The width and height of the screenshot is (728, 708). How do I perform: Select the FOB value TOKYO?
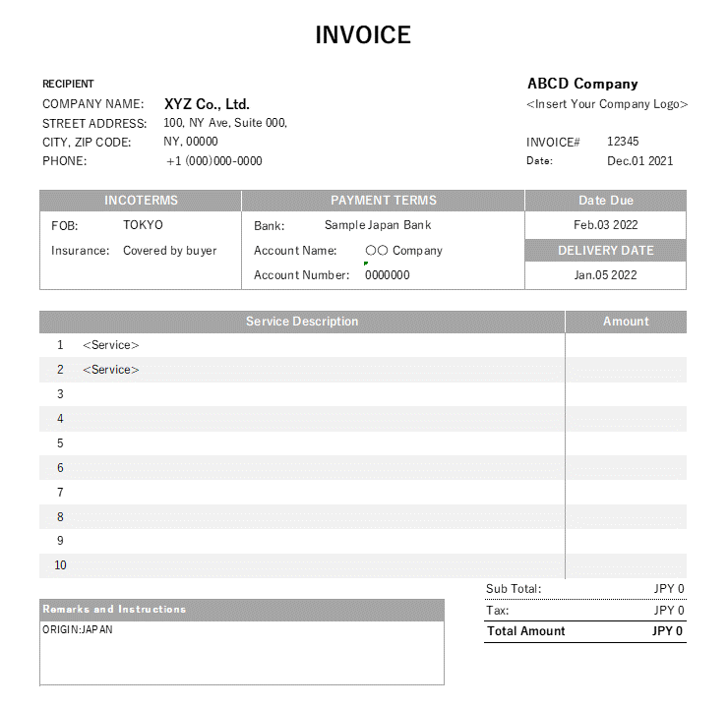(143, 225)
